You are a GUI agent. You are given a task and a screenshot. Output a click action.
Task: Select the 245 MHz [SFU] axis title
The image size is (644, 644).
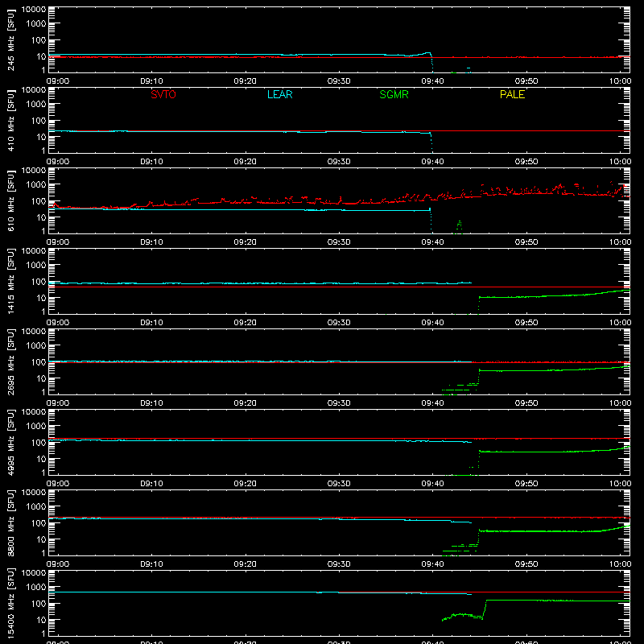[10, 40]
